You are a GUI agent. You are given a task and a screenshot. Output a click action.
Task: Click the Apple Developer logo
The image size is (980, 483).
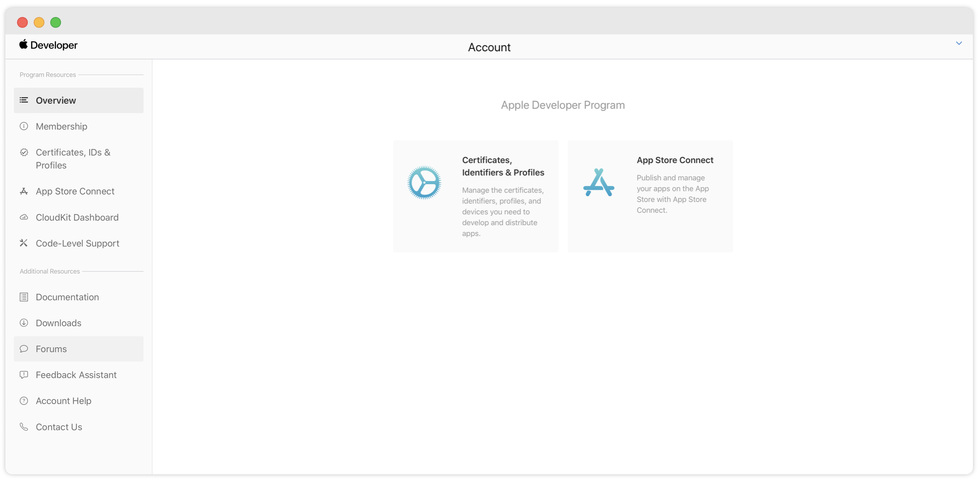pyautogui.click(x=48, y=45)
